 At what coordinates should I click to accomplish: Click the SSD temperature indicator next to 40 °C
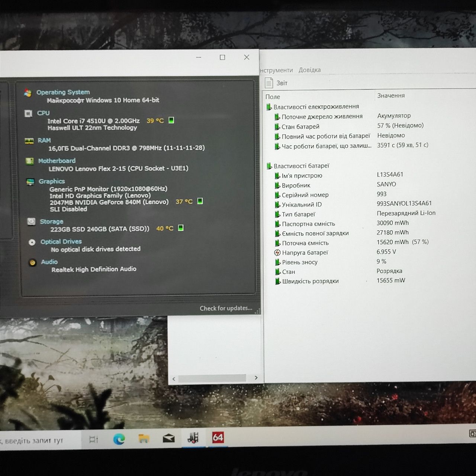(x=181, y=228)
